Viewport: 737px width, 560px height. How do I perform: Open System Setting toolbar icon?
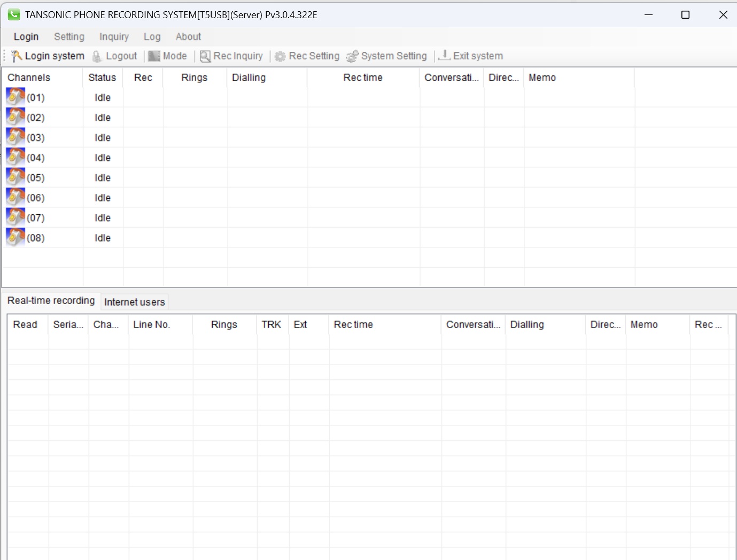click(352, 56)
